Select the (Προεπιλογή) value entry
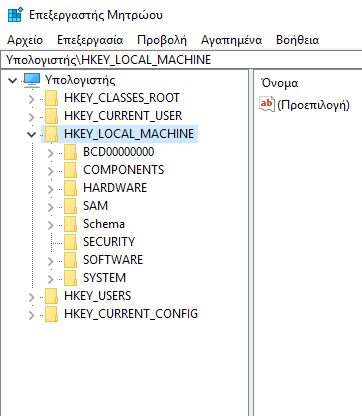 click(313, 105)
